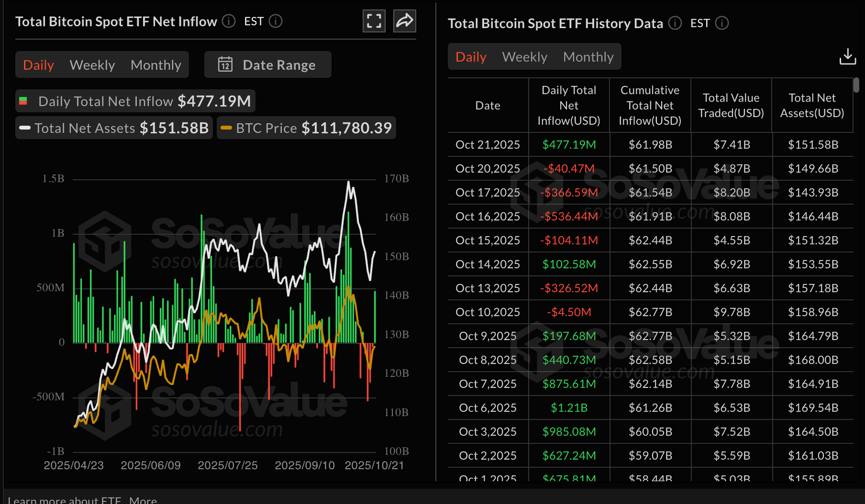
Task: Open info icon beside History Data title
Action: coord(675,23)
